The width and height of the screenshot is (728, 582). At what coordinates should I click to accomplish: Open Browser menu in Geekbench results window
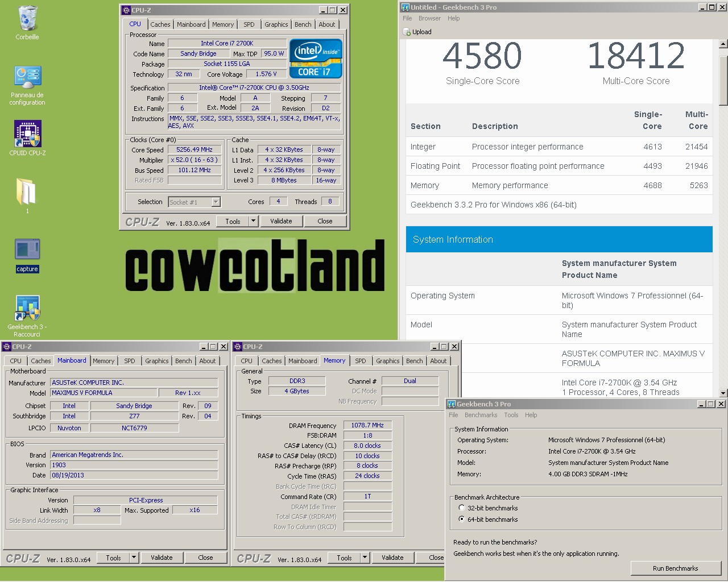coord(429,18)
